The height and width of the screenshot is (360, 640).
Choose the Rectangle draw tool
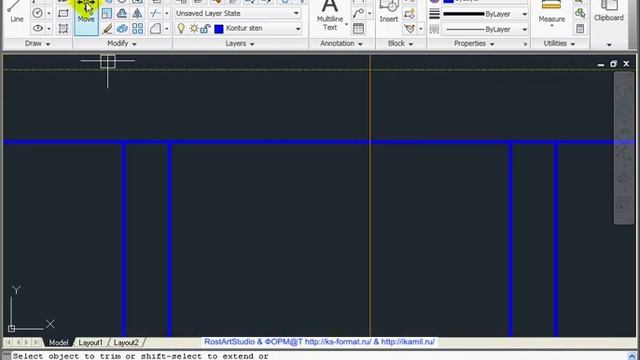coord(63,13)
